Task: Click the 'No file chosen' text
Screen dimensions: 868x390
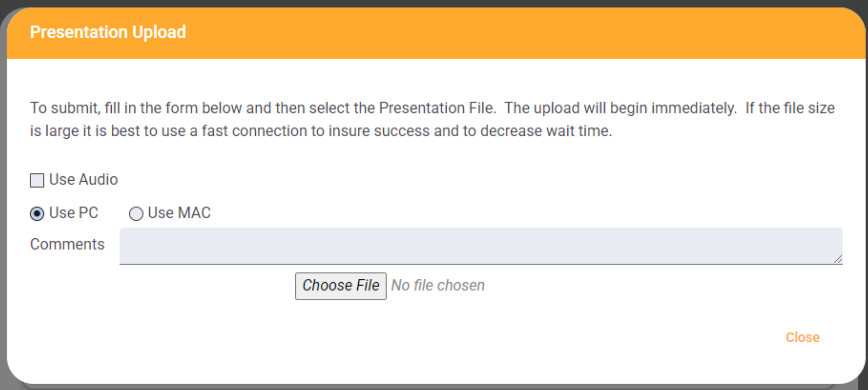Action: (x=438, y=285)
